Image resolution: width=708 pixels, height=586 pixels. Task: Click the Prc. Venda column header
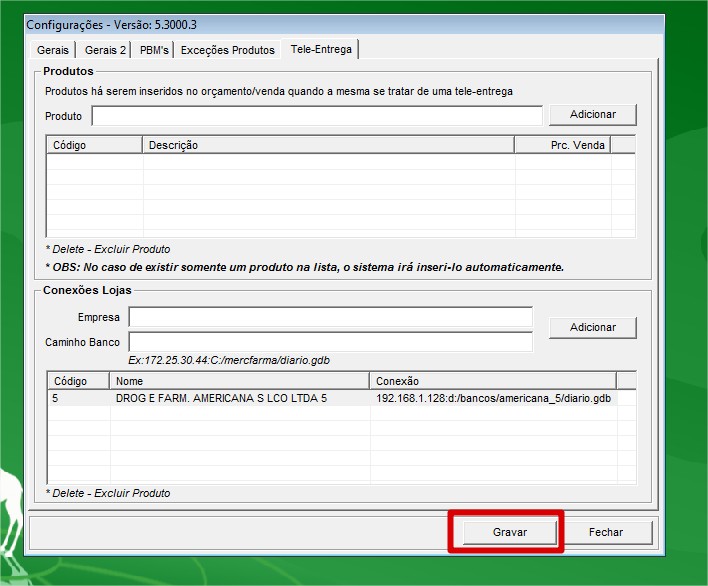click(x=562, y=145)
